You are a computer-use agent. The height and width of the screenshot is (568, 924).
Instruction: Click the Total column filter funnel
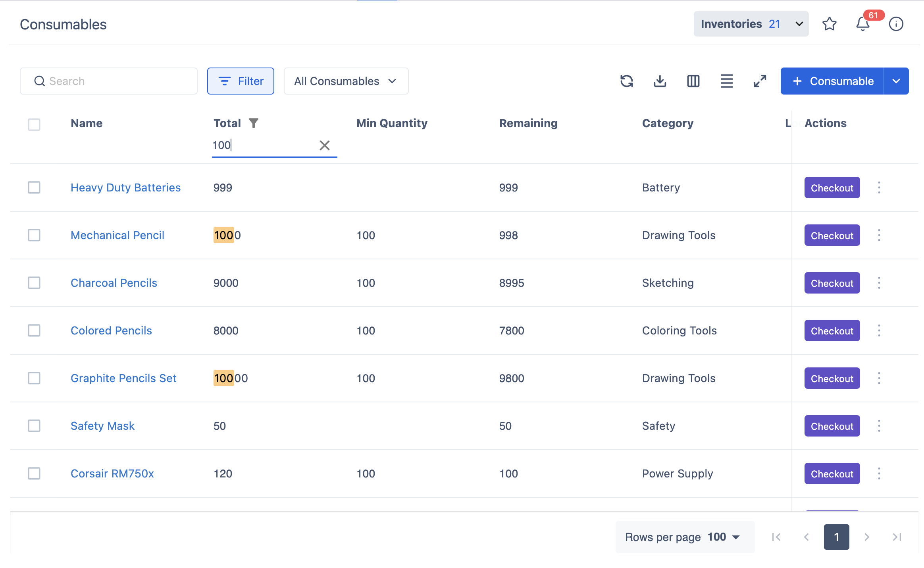(254, 123)
